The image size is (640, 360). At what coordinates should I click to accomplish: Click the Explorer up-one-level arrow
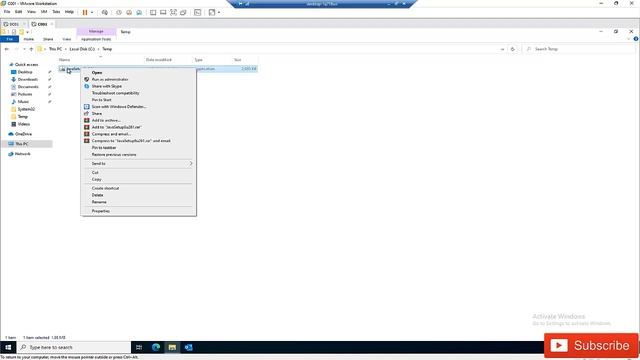point(31,49)
